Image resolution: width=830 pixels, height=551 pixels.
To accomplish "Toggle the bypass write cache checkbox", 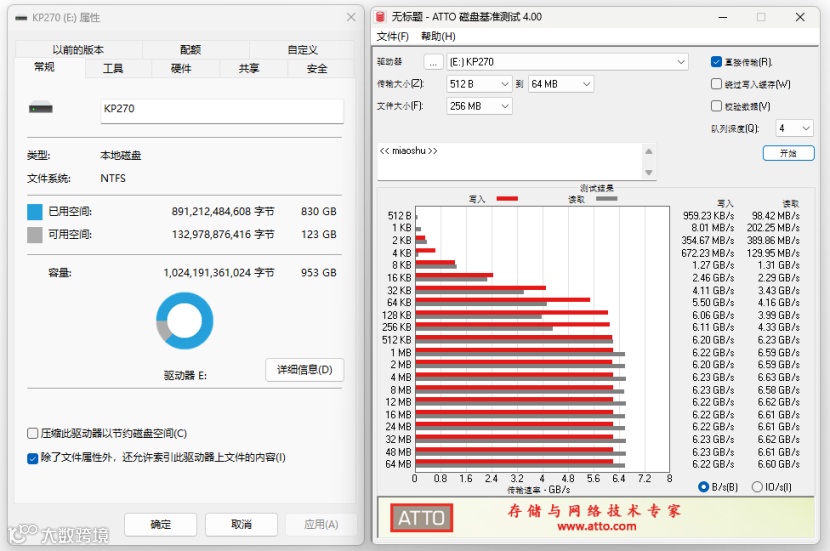I will coord(716,84).
